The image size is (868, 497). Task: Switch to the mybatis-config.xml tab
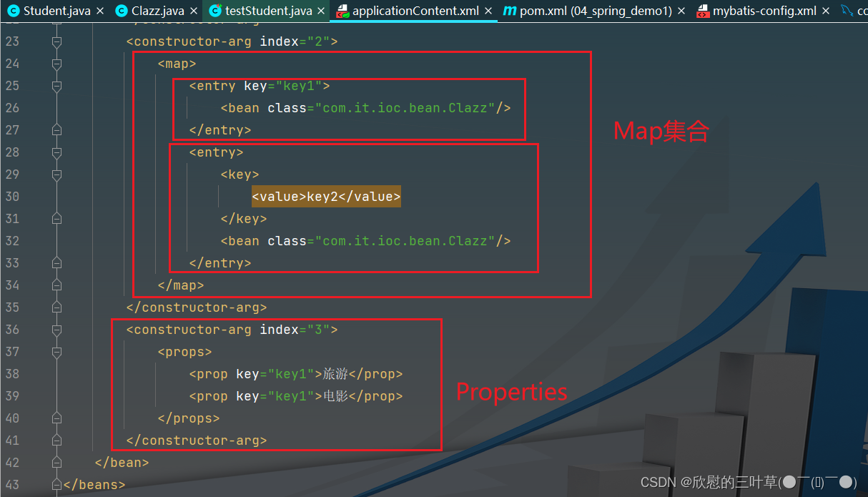(x=763, y=11)
